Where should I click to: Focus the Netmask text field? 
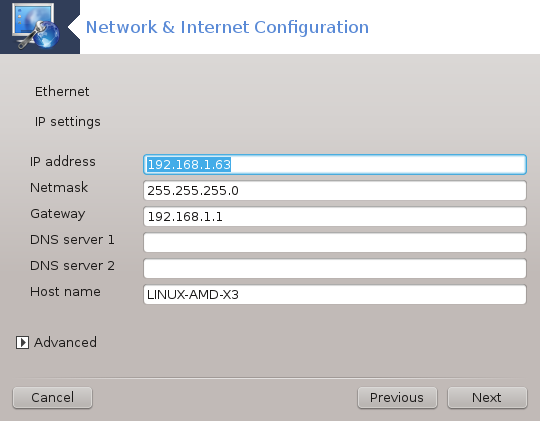(x=335, y=191)
